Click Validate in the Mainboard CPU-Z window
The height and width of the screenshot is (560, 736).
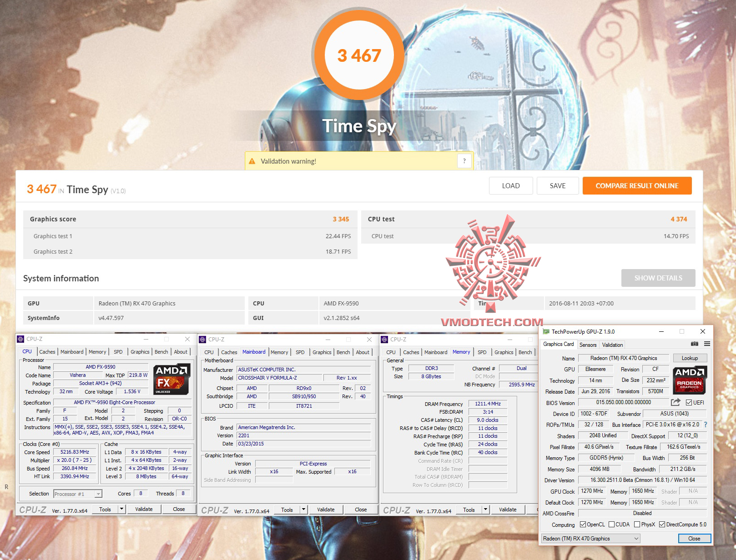pos(326,510)
